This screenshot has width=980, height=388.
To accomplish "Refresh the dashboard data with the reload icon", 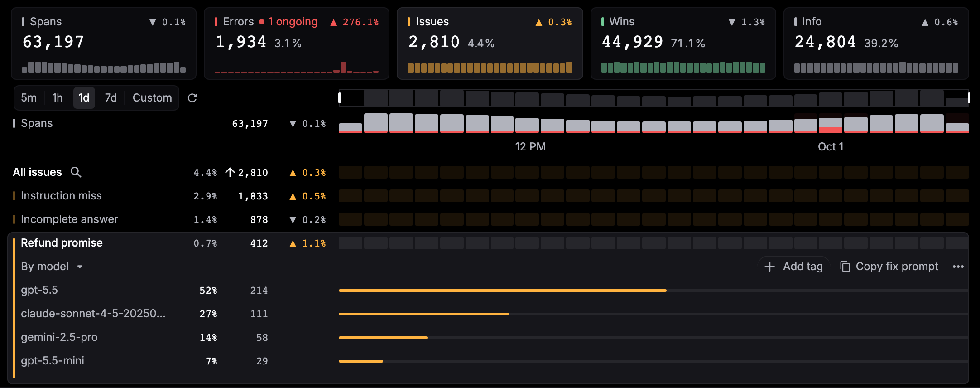I will point(192,98).
